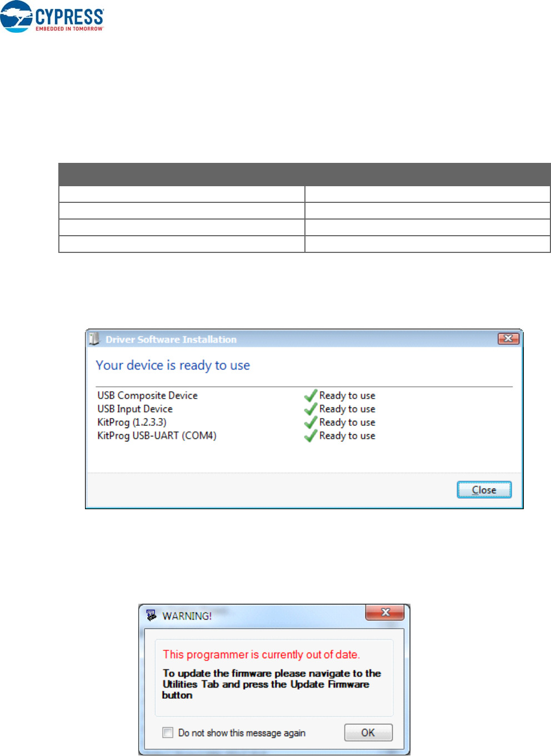Click the WARNING! dialog title bar icon

tap(151, 615)
